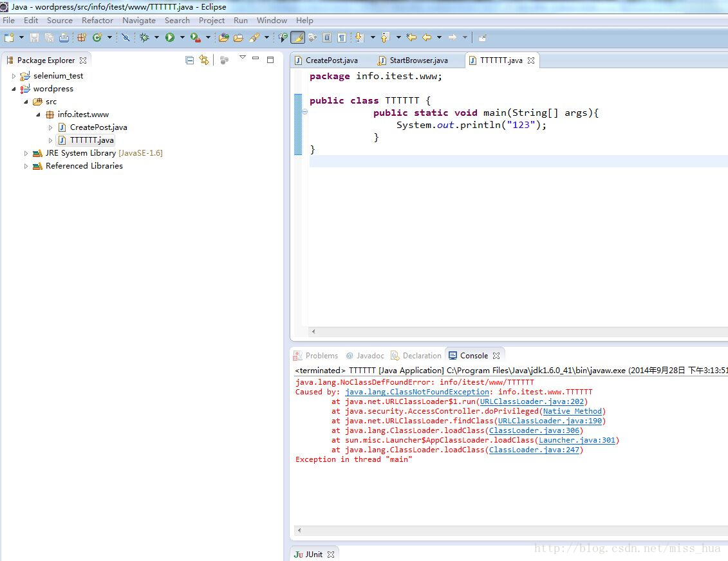Switch to StartBrowser.java editor tab

(x=413, y=60)
